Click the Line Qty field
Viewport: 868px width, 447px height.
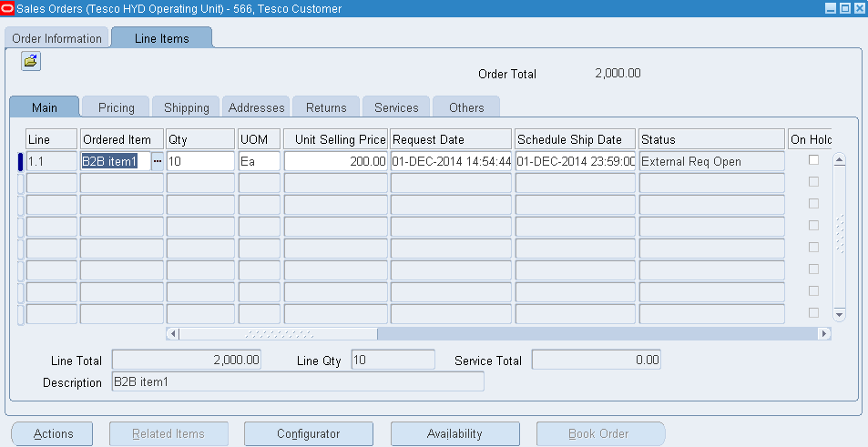[x=393, y=360]
